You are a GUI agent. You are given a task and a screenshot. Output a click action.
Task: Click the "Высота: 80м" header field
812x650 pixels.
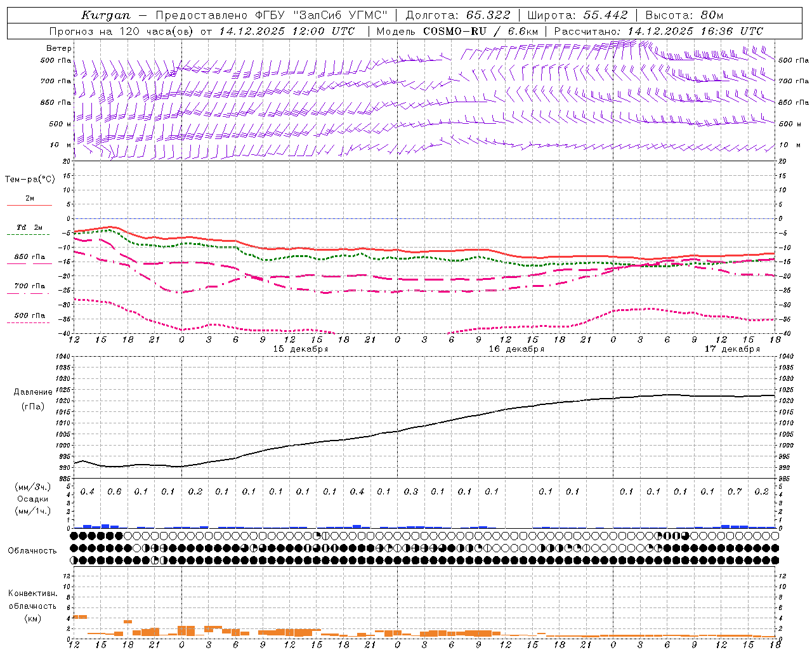coord(684,15)
